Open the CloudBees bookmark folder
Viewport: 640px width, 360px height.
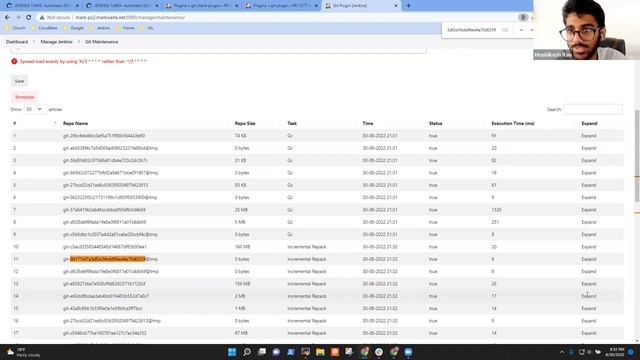tap(45, 28)
